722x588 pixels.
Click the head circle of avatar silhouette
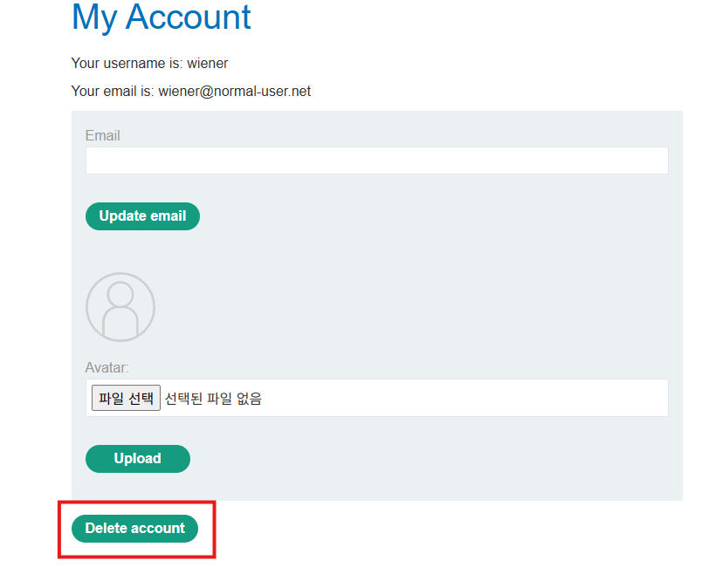click(x=120, y=294)
